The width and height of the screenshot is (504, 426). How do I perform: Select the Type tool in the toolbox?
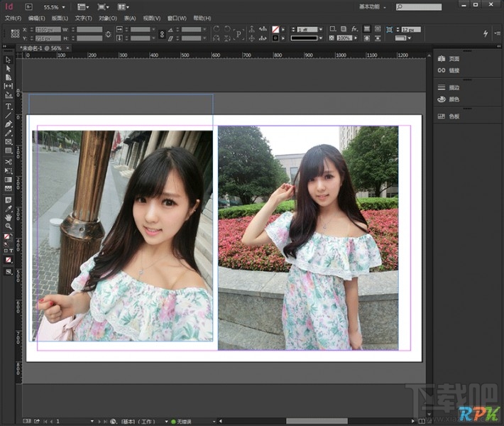click(9, 106)
